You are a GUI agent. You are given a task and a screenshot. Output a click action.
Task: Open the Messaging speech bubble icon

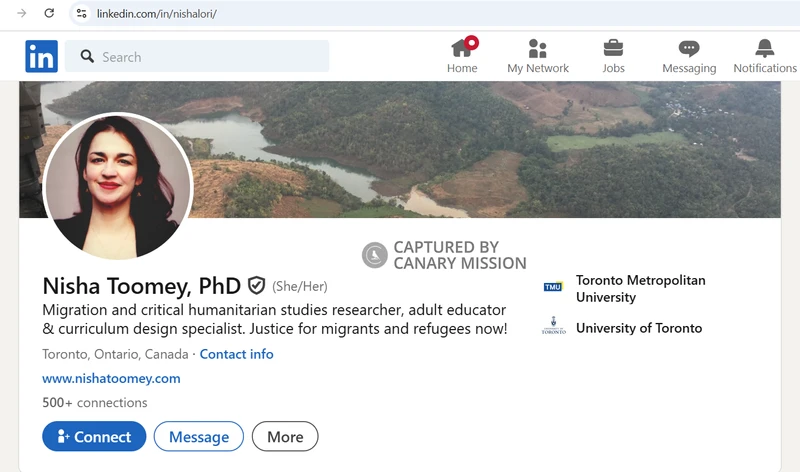click(x=689, y=48)
